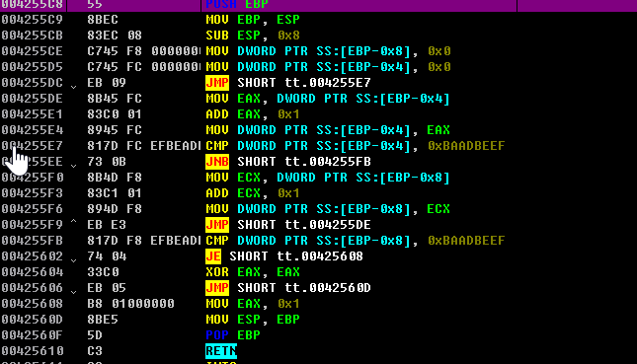Click the XOR EAX, EAX instruction

click(x=253, y=272)
